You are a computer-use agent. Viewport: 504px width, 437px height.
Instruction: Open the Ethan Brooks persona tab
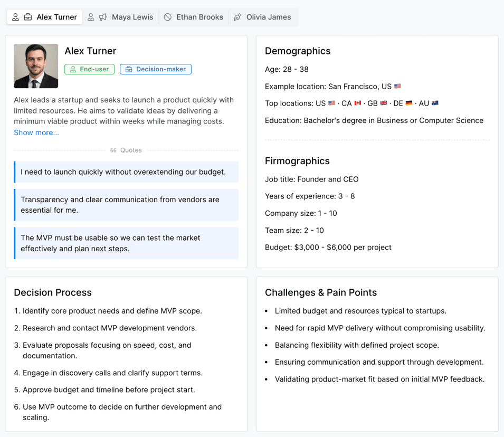click(199, 17)
